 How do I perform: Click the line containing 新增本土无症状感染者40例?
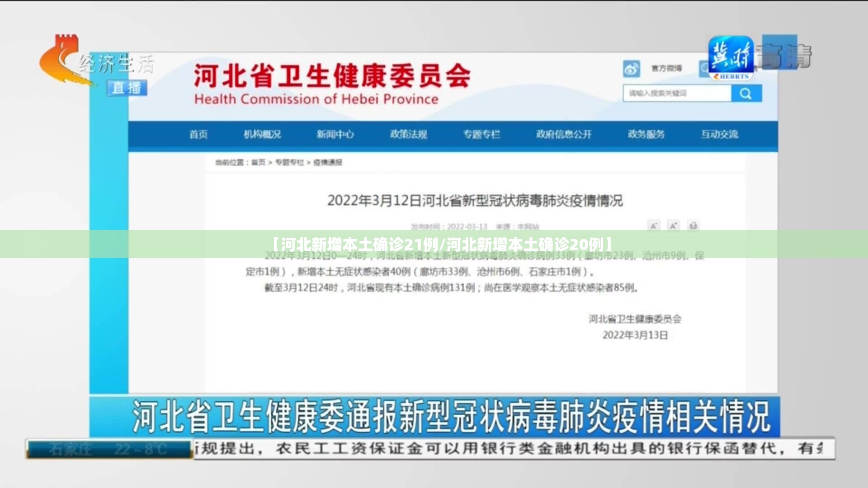(420, 272)
